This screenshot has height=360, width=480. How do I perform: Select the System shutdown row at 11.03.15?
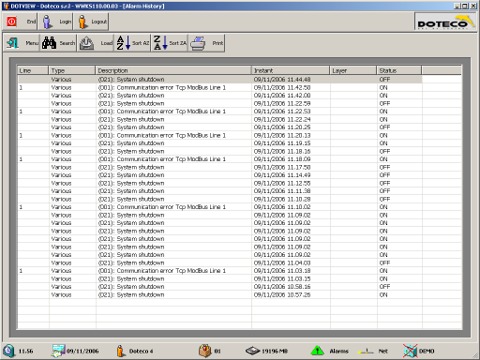click(220, 279)
